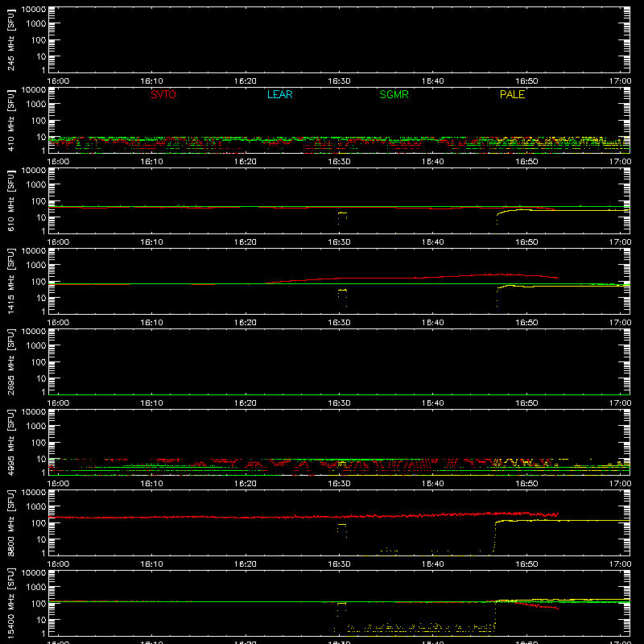Select the 4995 MHz [SFU] axis label

11,442
